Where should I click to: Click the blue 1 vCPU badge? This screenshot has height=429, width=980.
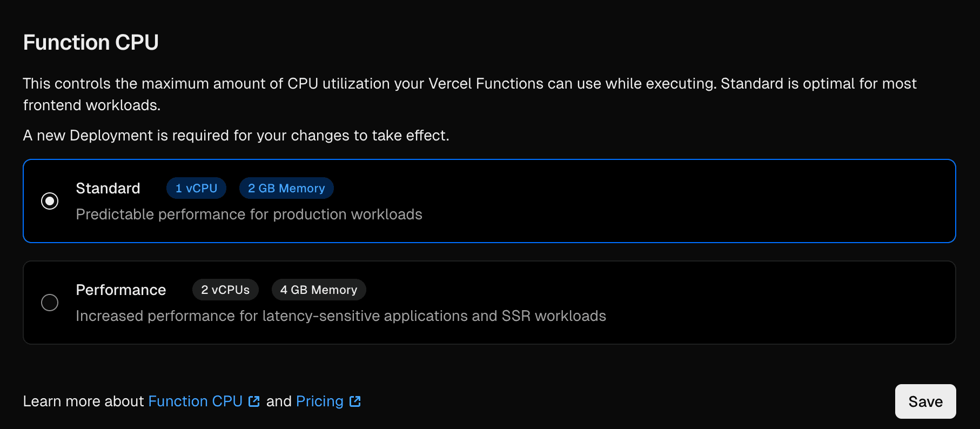point(196,188)
